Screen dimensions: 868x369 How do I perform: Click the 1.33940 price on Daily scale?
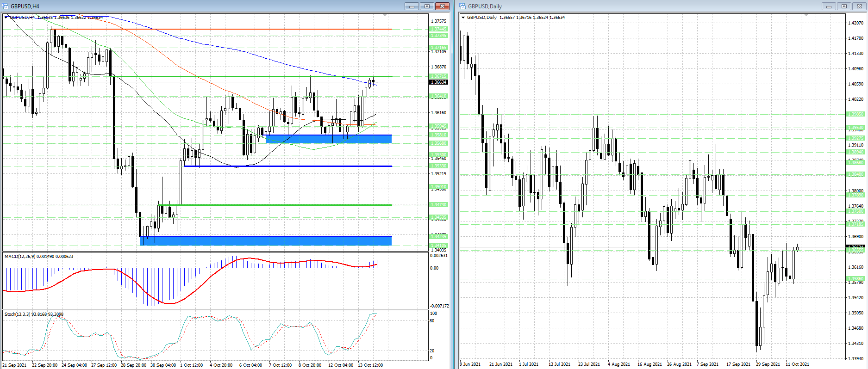point(856,358)
